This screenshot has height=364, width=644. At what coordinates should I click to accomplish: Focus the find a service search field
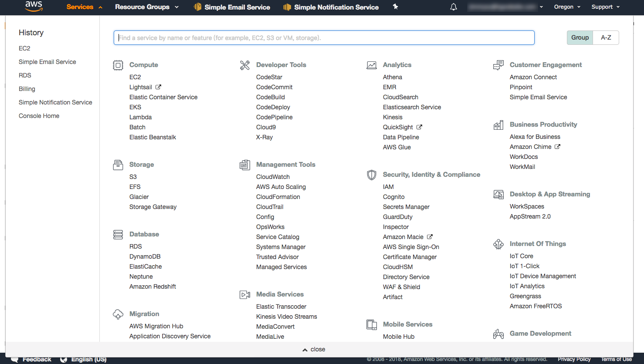coord(324,38)
